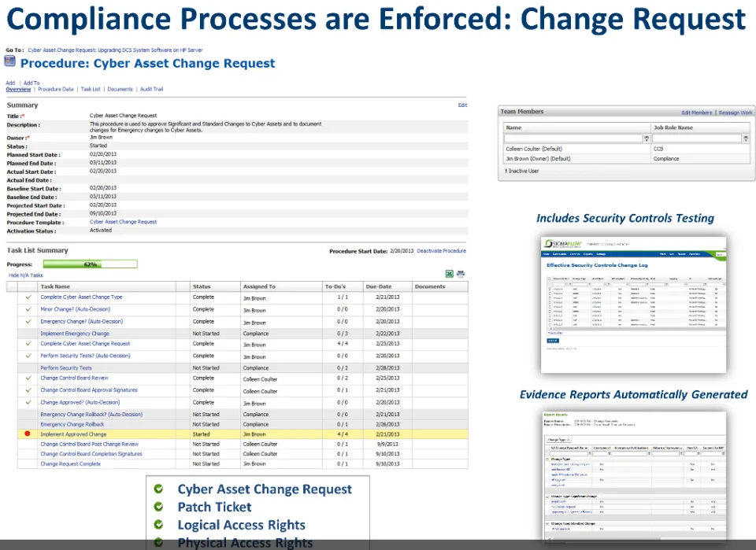
Task: Open Cyber Asset Change Request procedure template link
Action: [x=124, y=222]
